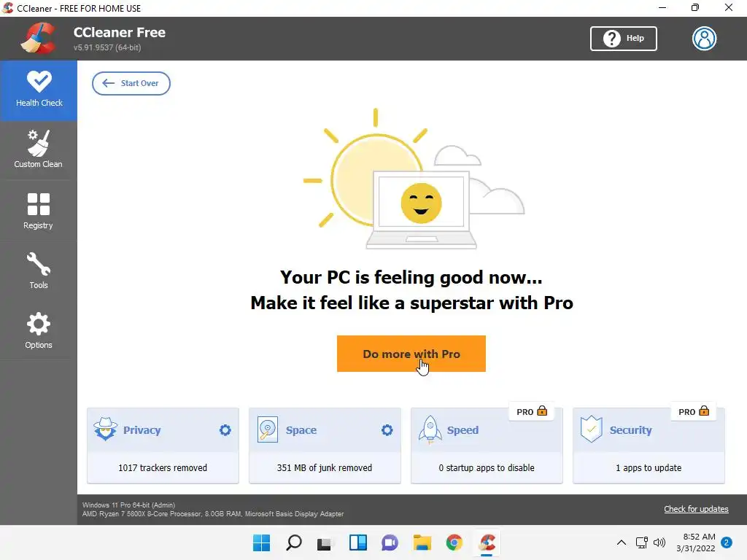Open Space settings gear

387,430
